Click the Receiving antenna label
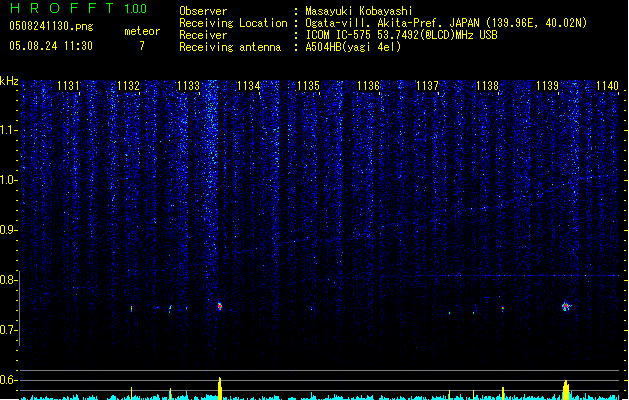629x400 pixels. [x=230, y=47]
